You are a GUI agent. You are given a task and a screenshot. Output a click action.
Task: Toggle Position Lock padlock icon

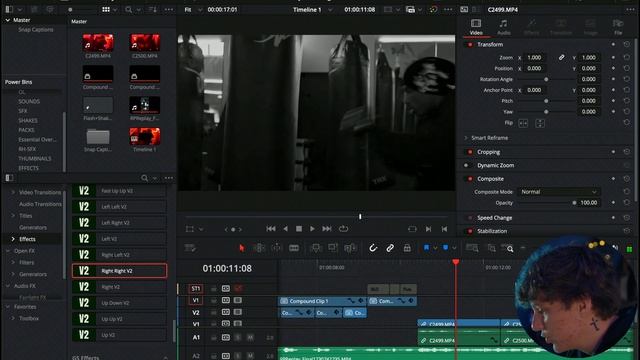(x=407, y=248)
